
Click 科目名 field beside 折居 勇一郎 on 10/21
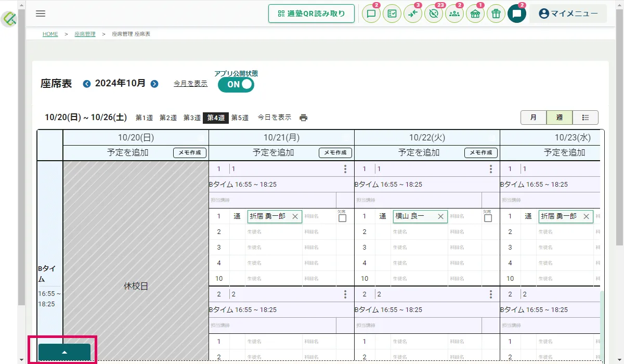319,216
